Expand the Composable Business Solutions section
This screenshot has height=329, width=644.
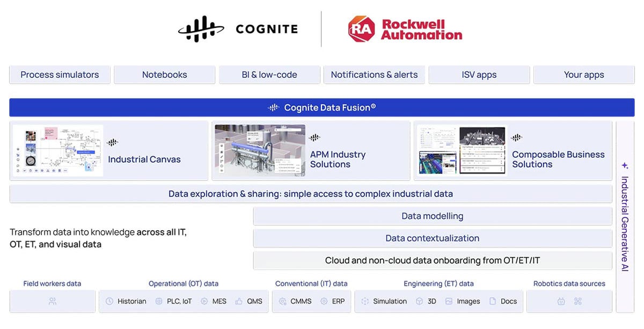point(513,150)
